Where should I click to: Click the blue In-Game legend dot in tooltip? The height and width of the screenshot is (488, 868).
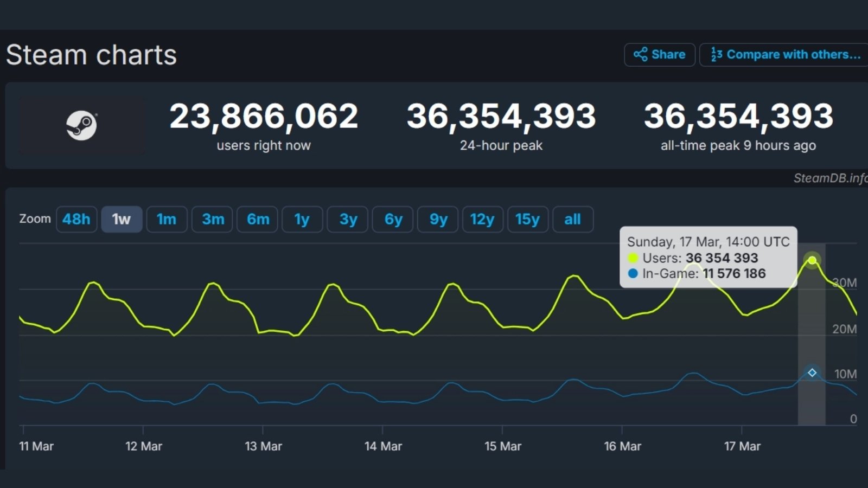(x=633, y=273)
